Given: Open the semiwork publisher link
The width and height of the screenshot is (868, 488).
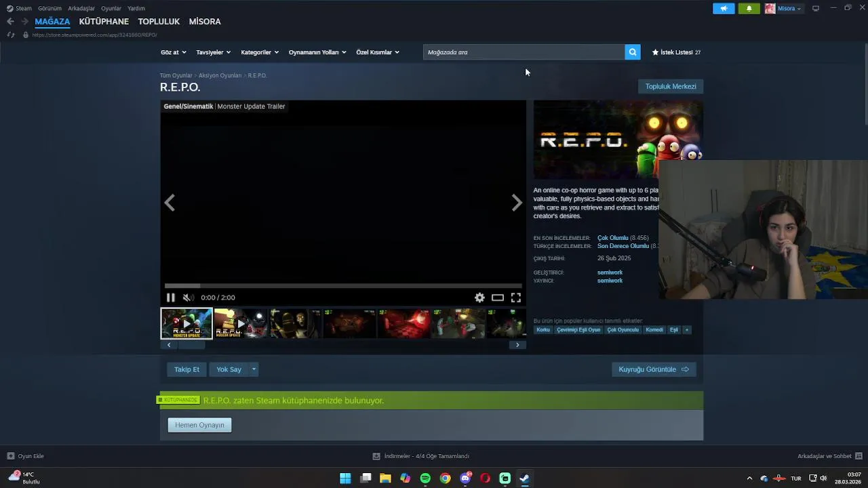Looking at the screenshot, I should click(x=610, y=281).
